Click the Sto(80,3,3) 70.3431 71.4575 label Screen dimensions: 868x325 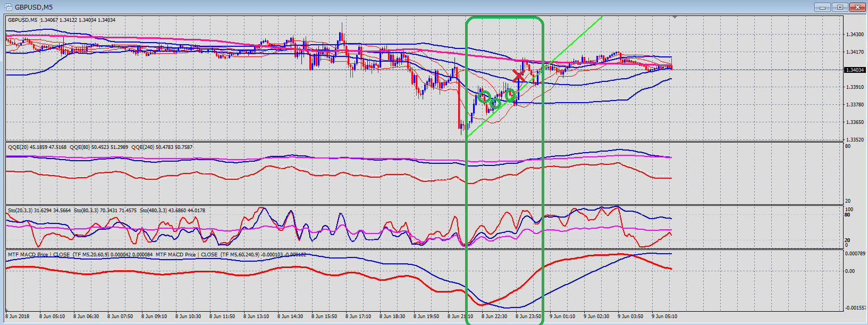point(106,211)
